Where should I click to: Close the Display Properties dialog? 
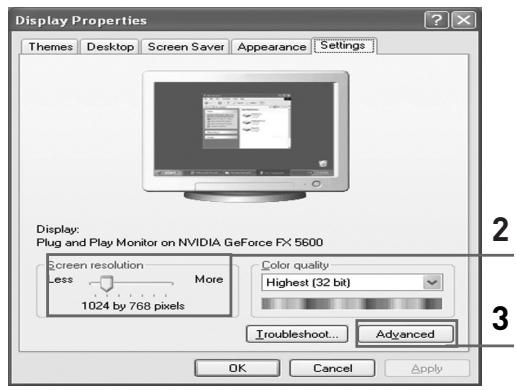coord(463,20)
